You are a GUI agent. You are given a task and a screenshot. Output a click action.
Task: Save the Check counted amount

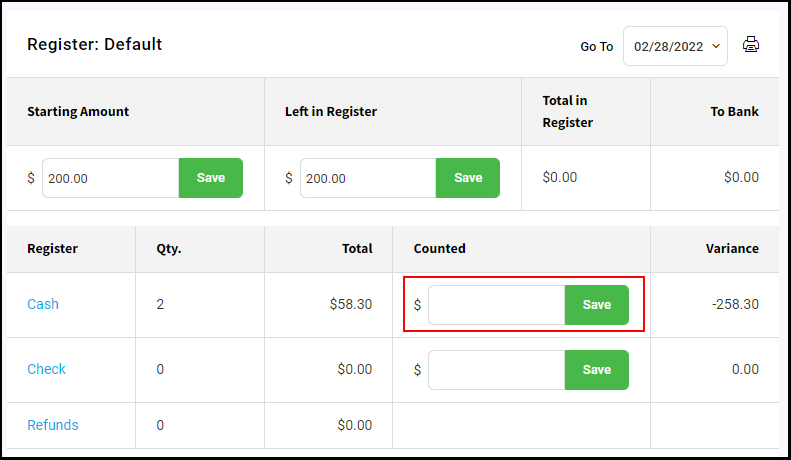tap(597, 370)
